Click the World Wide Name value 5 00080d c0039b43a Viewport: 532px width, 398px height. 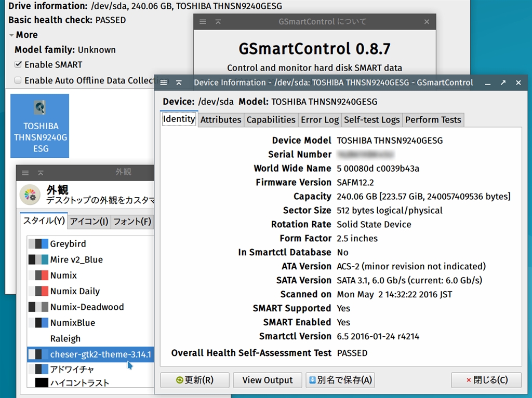pyautogui.click(x=378, y=169)
